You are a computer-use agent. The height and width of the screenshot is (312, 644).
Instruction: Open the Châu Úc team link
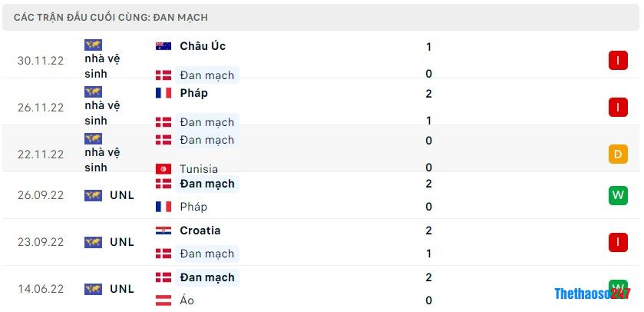pyautogui.click(x=203, y=46)
